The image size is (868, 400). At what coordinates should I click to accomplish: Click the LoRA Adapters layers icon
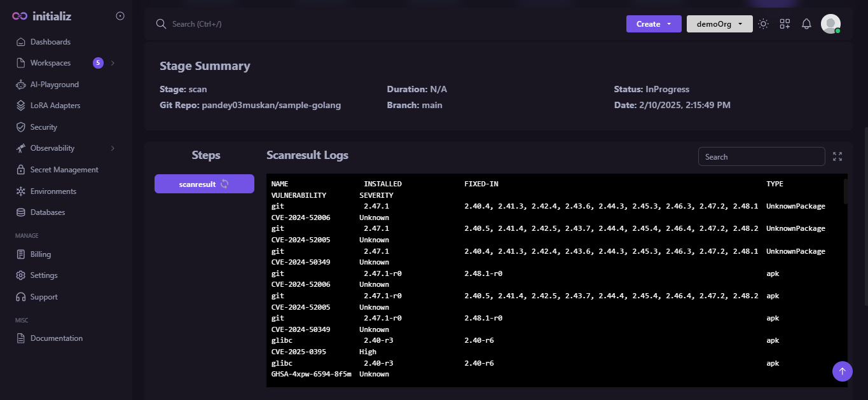click(20, 106)
